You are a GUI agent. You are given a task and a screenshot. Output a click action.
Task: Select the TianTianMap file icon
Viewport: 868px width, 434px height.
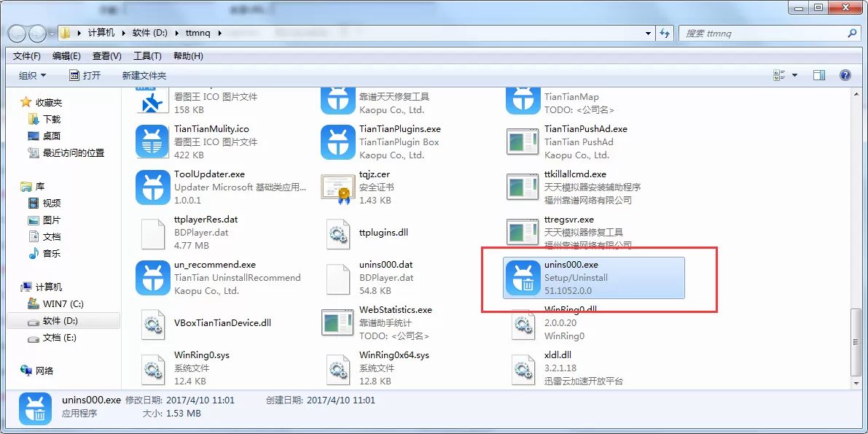pos(523,100)
